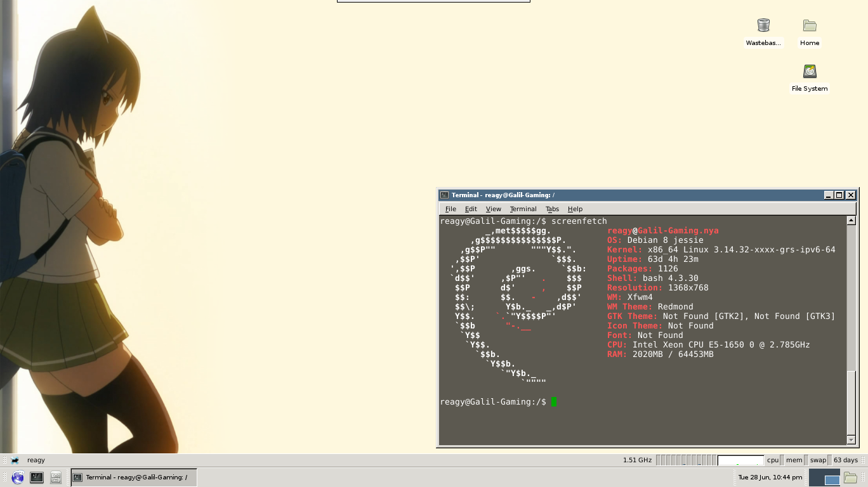This screenshot has height=487, width=868.
Task: Click the GTK Theme line in terminal
Action: (x=721, y=316)
